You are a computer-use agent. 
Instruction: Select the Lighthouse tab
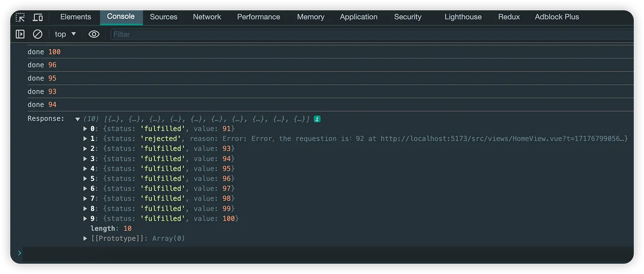[463, 17]
